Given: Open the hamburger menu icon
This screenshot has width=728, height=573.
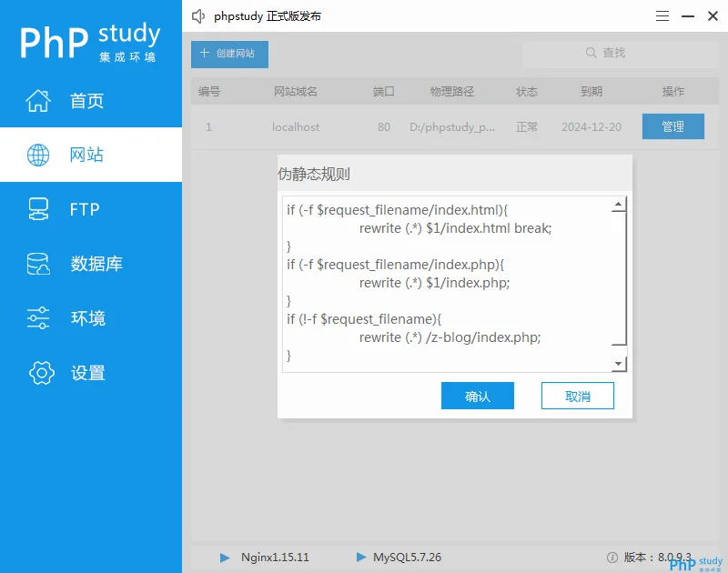Looking at the screenshot, I should [x=662, y=16].
